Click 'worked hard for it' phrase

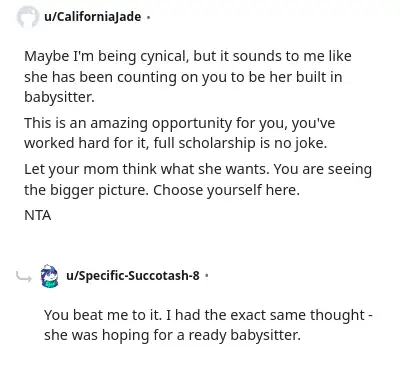point(87,143)
